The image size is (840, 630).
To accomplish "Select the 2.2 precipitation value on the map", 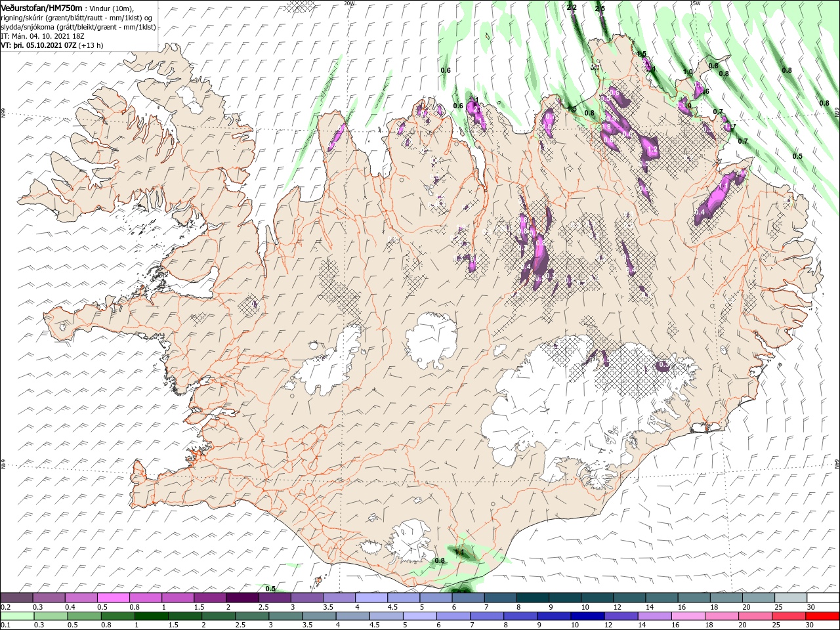I will tap(572, 7).
